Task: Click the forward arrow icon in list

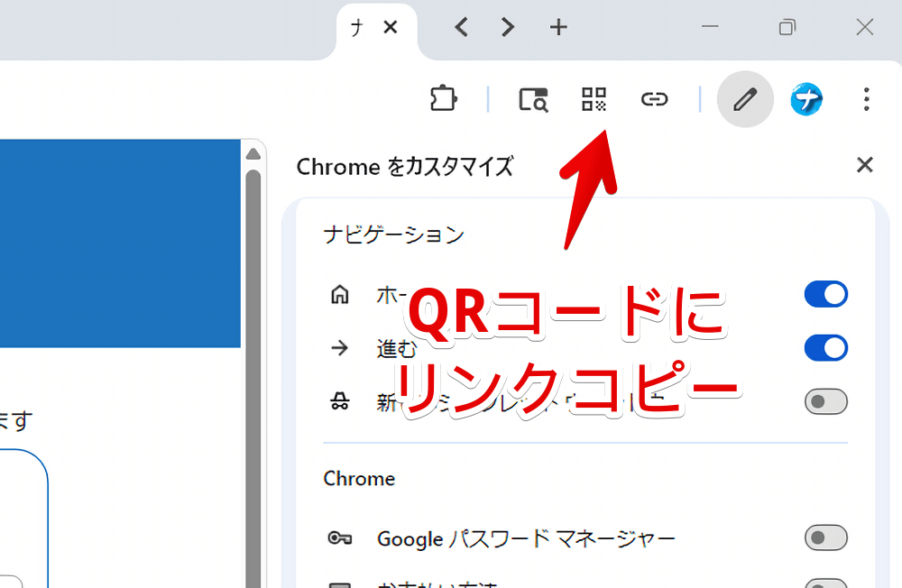Action: click(x=339, y=347)
